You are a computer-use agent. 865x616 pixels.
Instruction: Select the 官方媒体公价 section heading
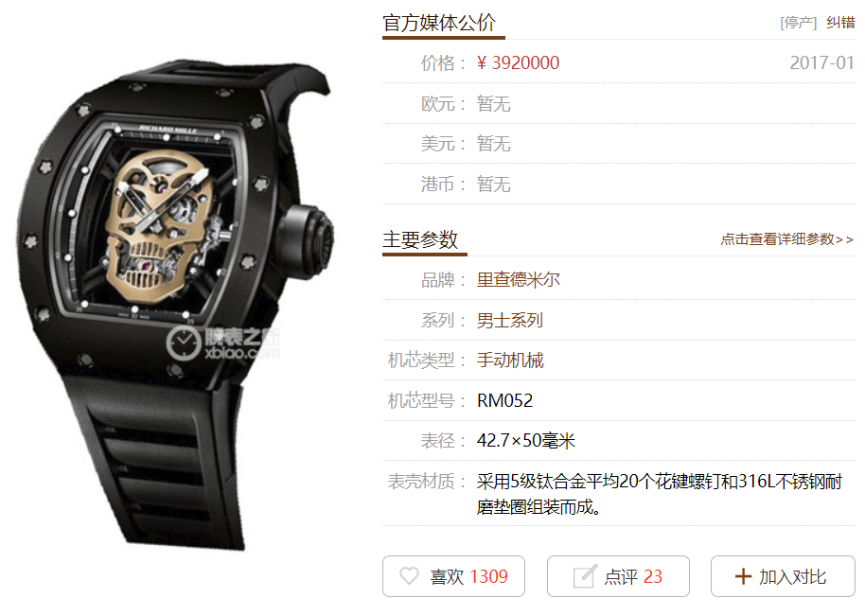coord(439,23)
